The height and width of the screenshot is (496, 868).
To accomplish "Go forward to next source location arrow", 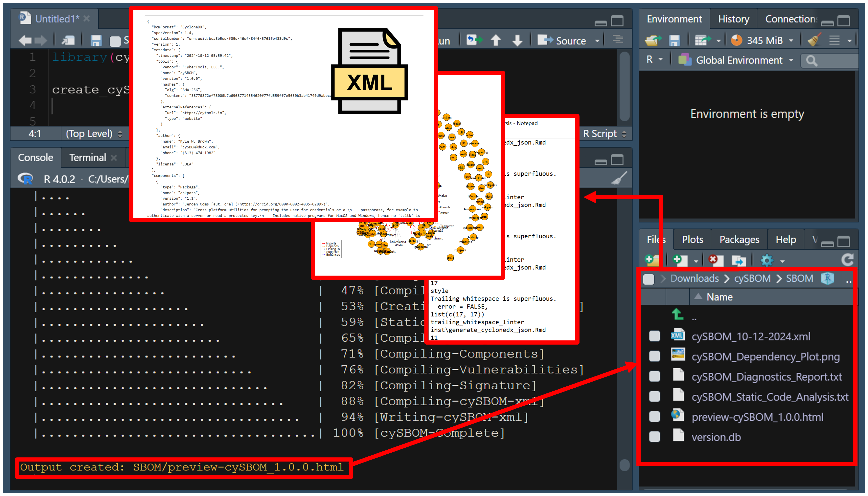I will (41, 41).
